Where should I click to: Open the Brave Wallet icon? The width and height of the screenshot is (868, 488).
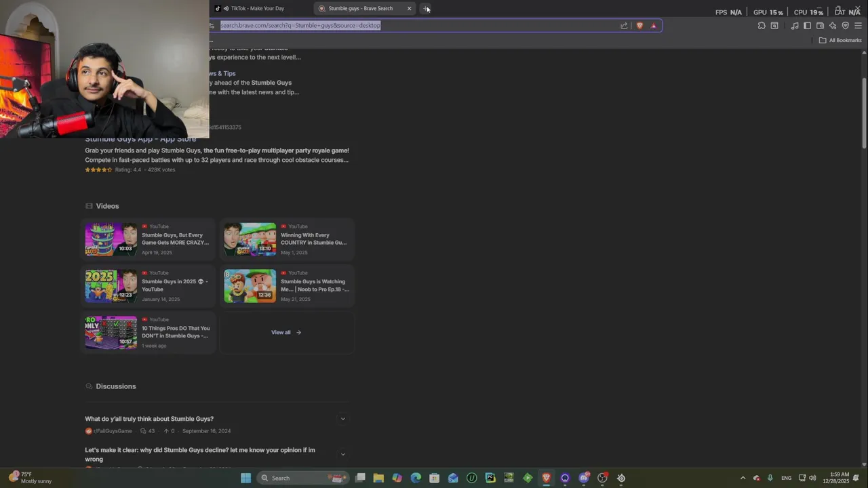(820, 26)
